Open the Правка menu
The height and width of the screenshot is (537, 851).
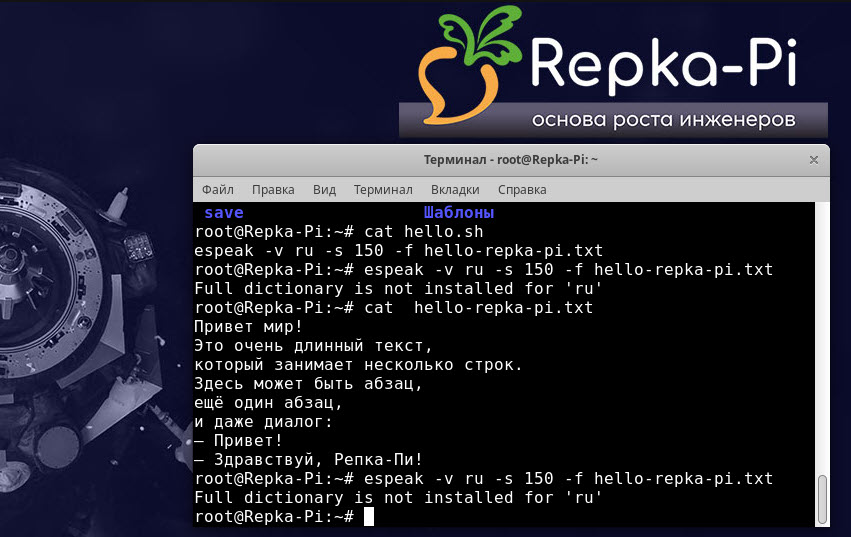[273, 189]
